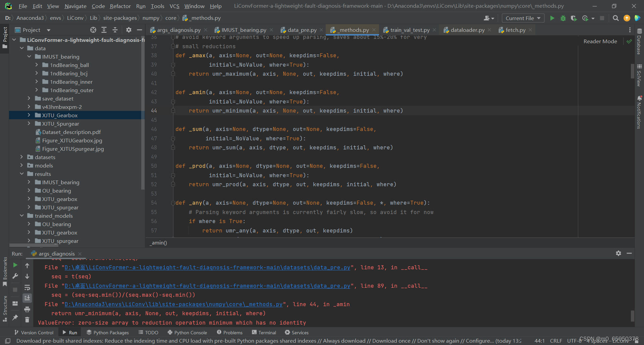This screenshot has height=345, width=644.
Task: Stop scrolling output by toggling soft-wrap
Action: [x=27, y=288]
